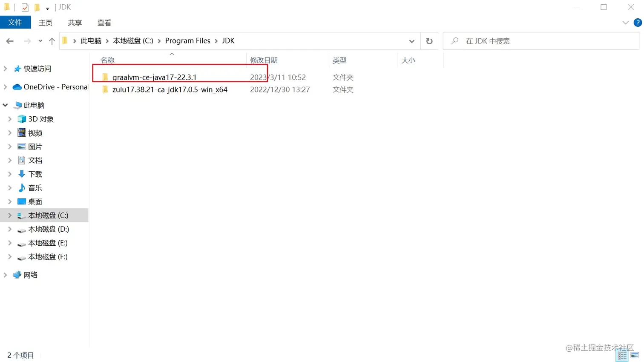Click the graalvm-ce-java17-22.3.1 folder icon
The image size is (644, 362).
click(x=105, y=77)
